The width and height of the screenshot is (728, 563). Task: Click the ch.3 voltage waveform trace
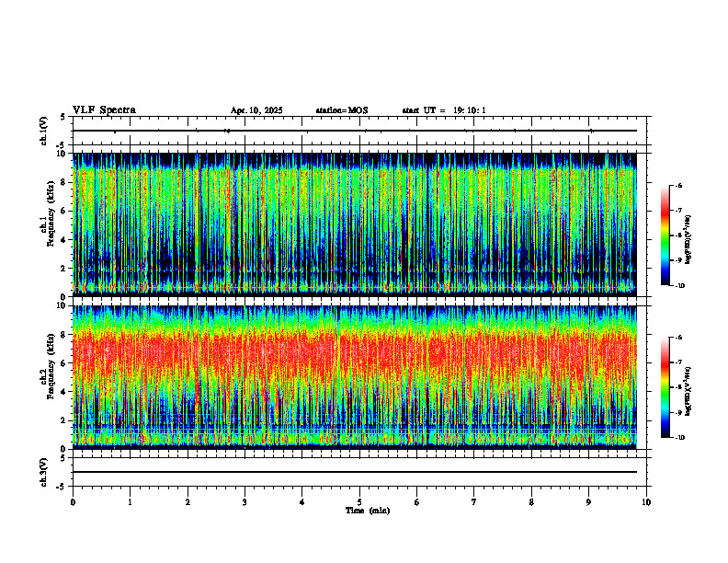coord(355,472)
